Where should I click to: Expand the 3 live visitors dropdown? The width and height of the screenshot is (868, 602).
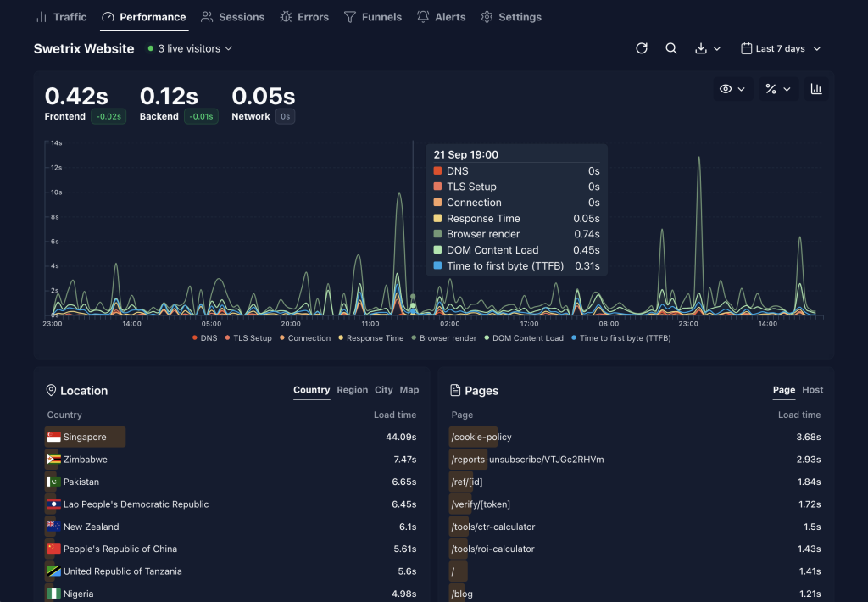(190, 49)
